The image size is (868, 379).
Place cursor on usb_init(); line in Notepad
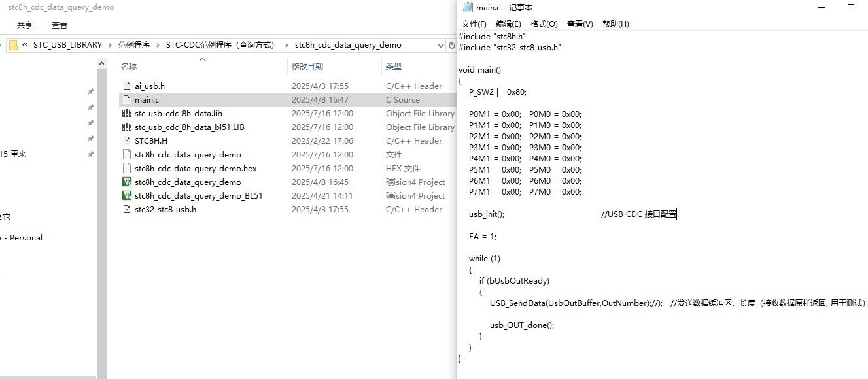click(x=487, y=214)
